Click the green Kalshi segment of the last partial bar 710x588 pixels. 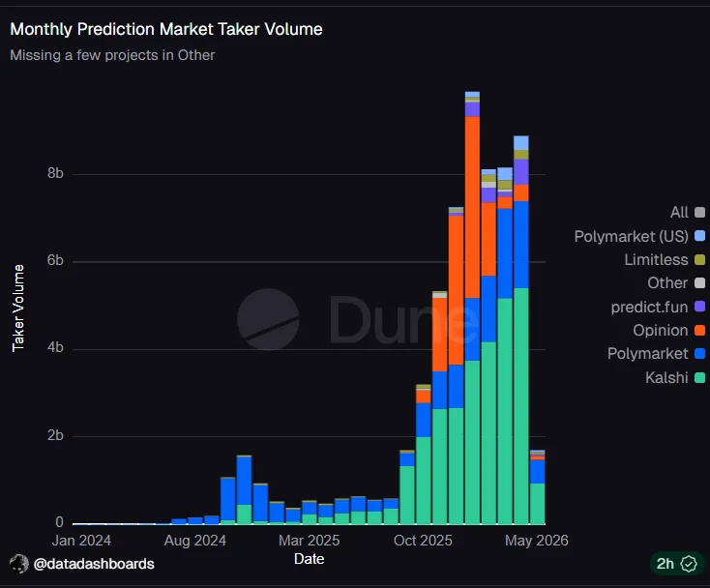(x=538, y=504)
